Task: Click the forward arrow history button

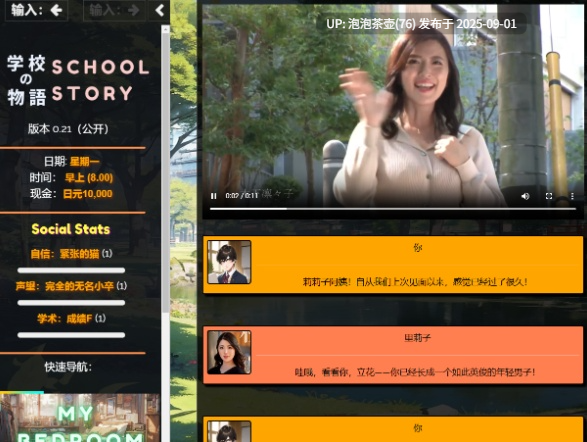Action: click(114, 10)
